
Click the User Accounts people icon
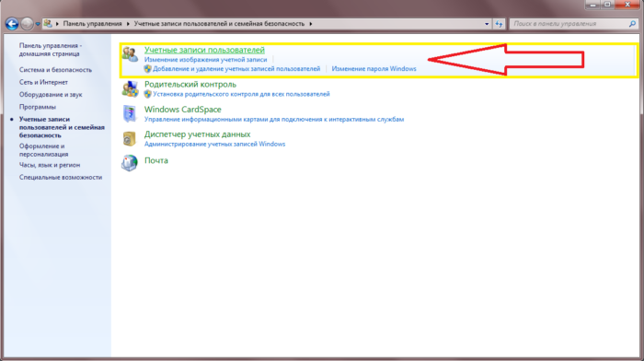pos(130,54)
